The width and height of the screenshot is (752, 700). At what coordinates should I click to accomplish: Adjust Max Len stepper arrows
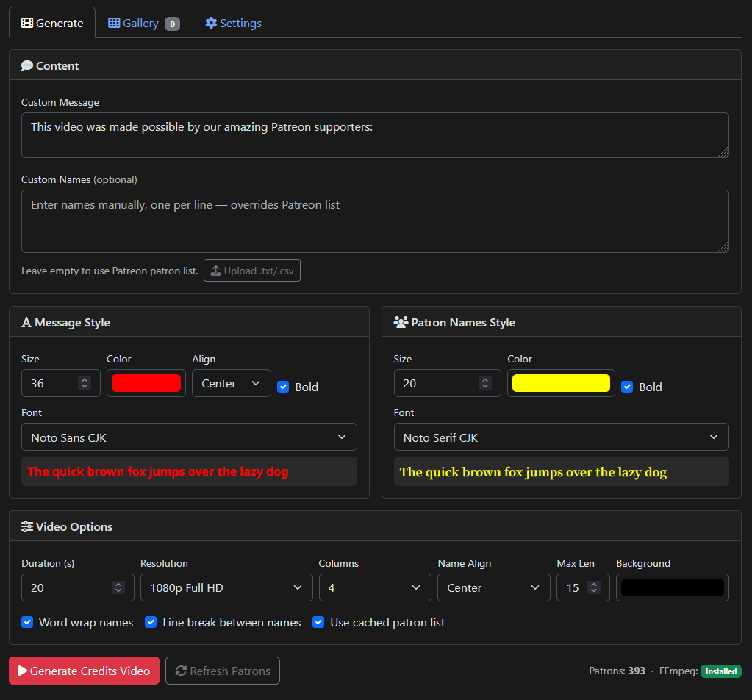click(x=594, y=587)
